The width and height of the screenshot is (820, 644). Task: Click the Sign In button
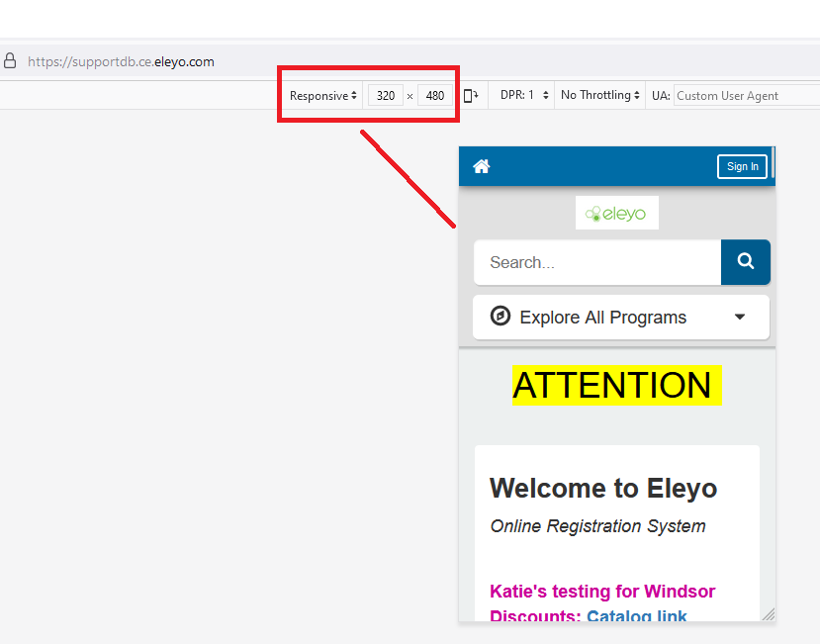click(742, 166)
